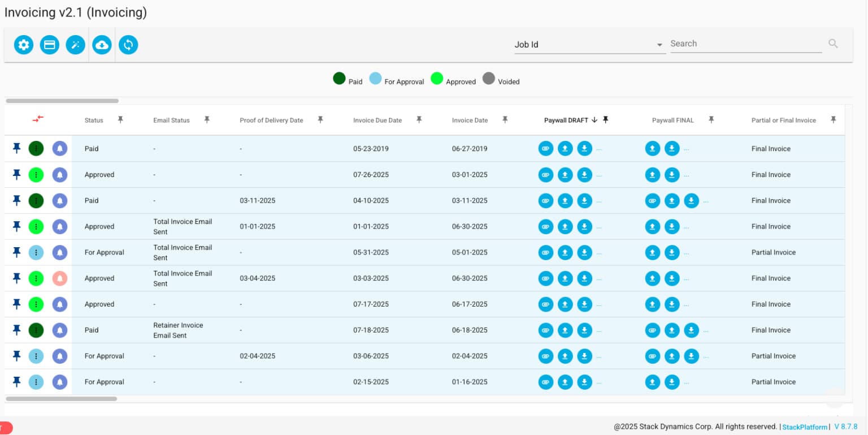Toggle sort order on the Paywall DRAFT column
The image size is (868, 435).
pos(594,120)
